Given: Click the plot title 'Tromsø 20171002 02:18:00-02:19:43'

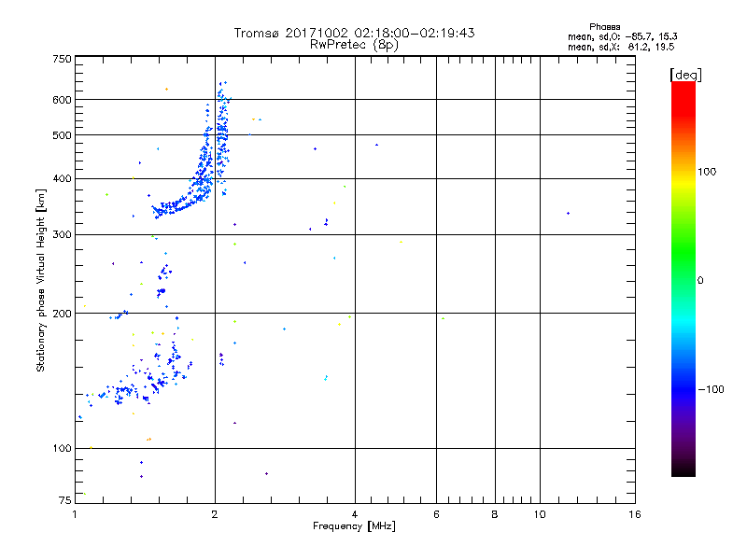Looking at the screenshot, I should [x=354, y=33].
